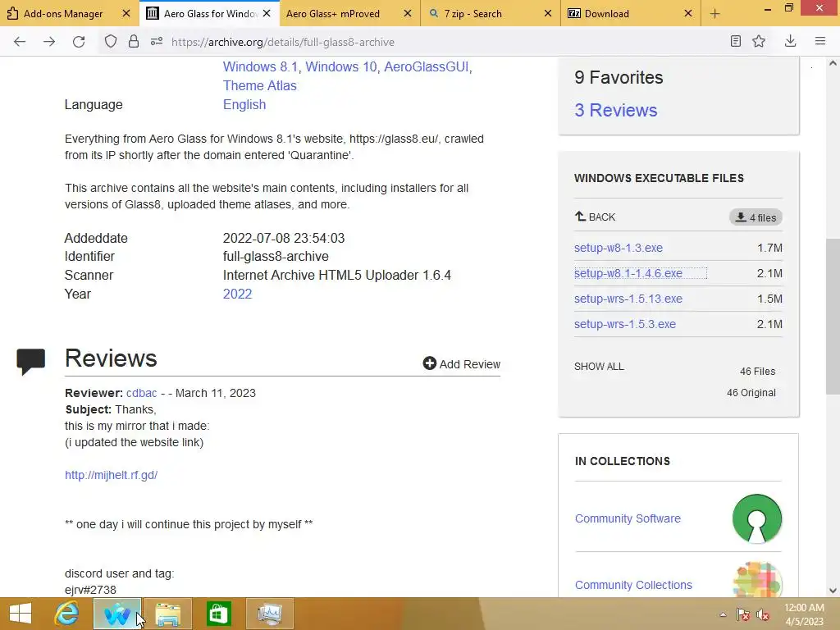
Task: Open the monitor app taskbar icon
Action: coord(269,614)
